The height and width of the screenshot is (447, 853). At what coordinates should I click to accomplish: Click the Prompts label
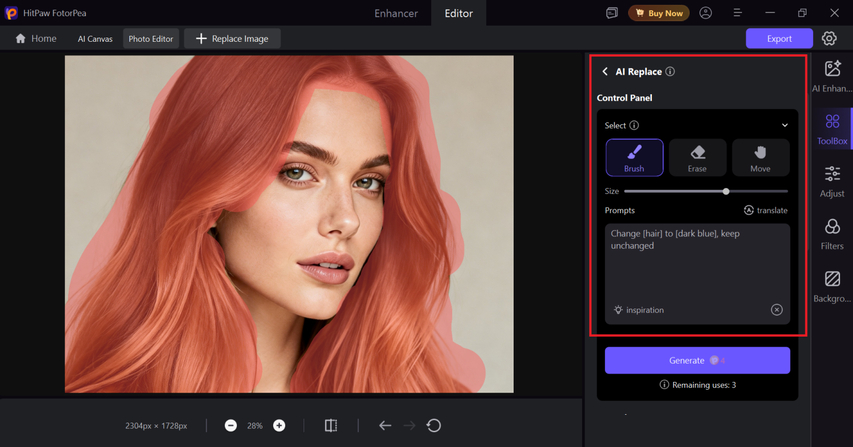point(620,210)
